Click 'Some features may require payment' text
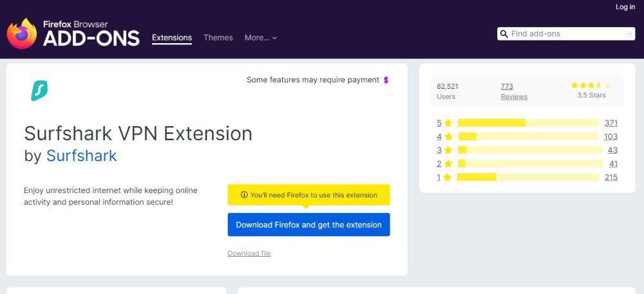Screen dimensions: 644x294 coord(313,80)
